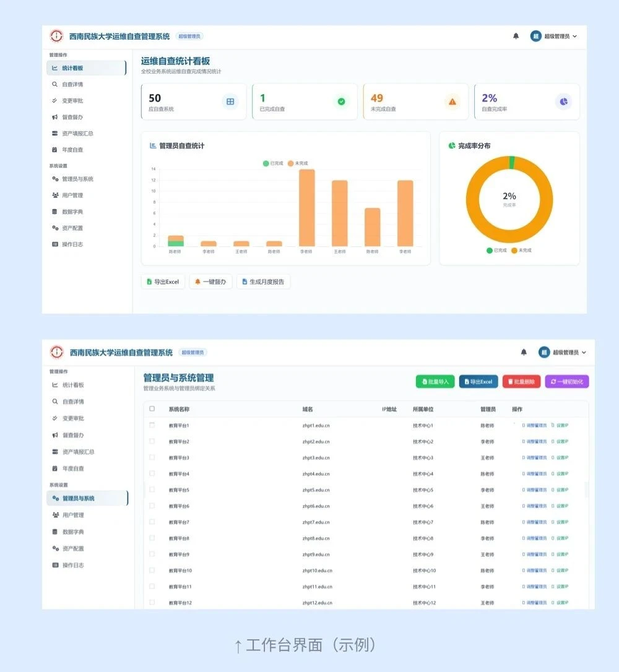
Task: Click the pie icon on 自查完成率 card
Action: pyautogui.click(x=563, y=101)
